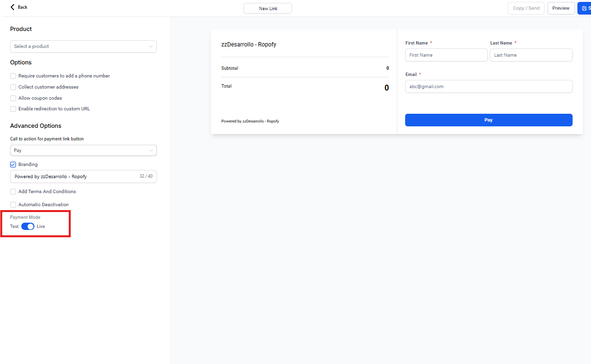The height and width of the screenshot is (364, 591).
Task: Toggle the Payment Mode switch
Action: [28, 227]
